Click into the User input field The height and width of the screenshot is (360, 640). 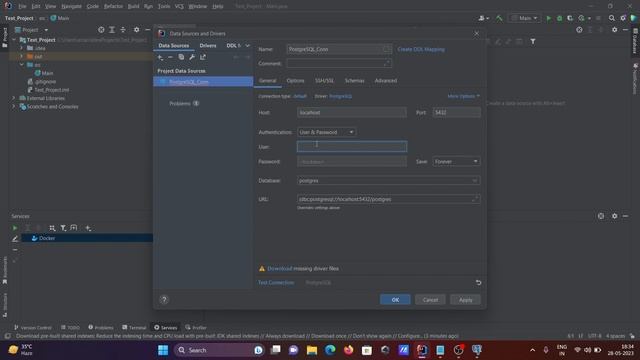click(x=352, y=147)
